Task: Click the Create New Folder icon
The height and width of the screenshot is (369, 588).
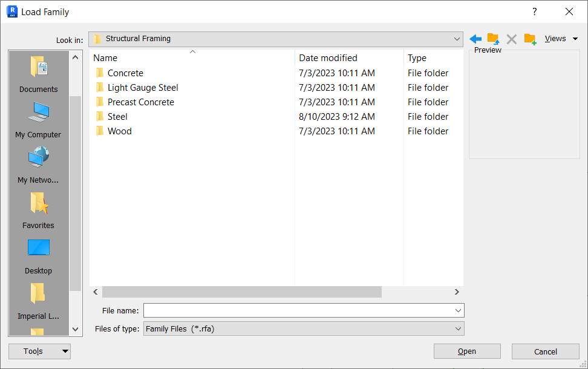Action: pos(530,39)
